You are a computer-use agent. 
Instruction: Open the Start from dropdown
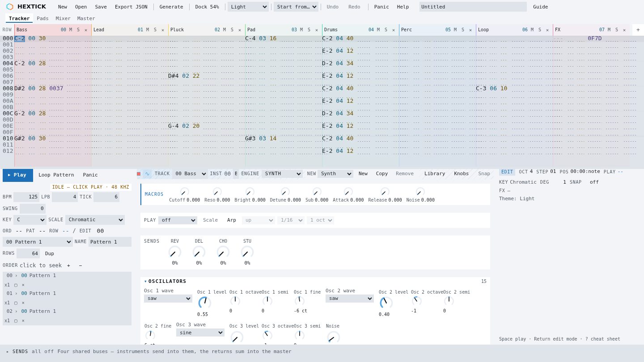click(296, 7)
